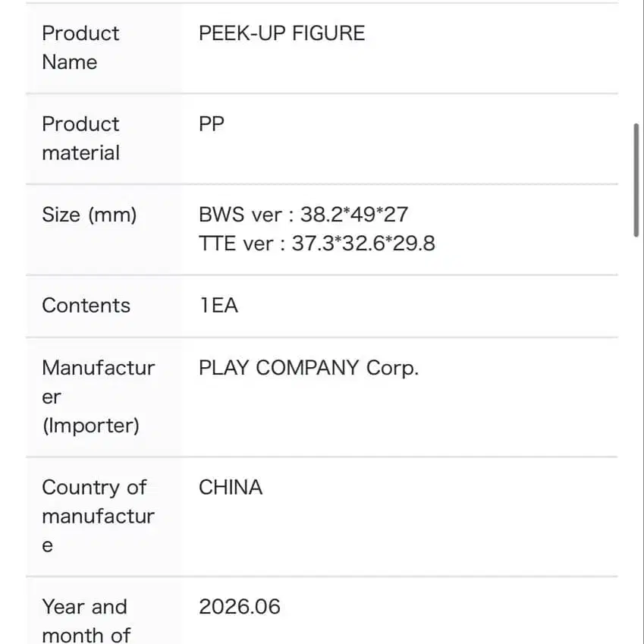Click the vertical scrollbar thumb
Image resolution: width=644 pixels, height=644 pixels.
(636, 180)
